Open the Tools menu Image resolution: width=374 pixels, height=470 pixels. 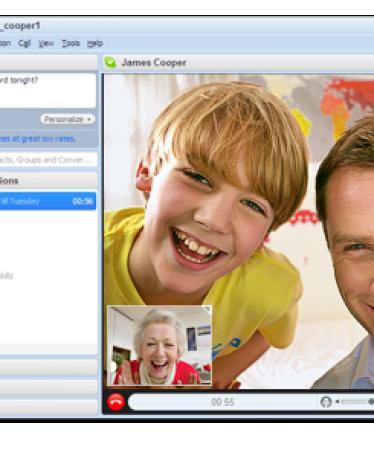tap(71, 43)
